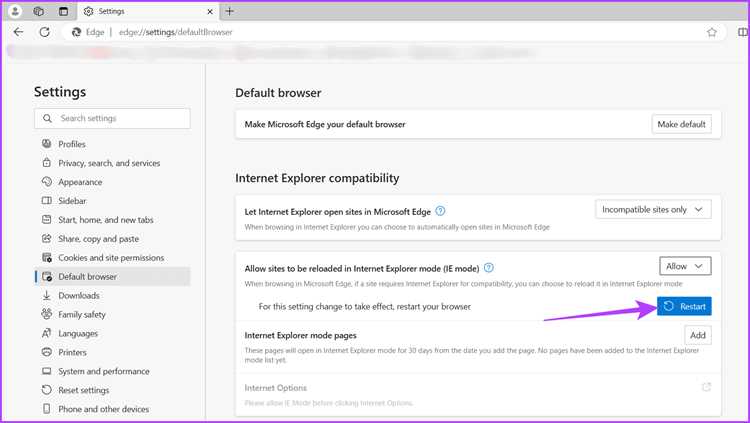The image size is (750, 423).
Task: Click the Sidebar panel icon
Action: pyautogui.click(x=46, y=200)
